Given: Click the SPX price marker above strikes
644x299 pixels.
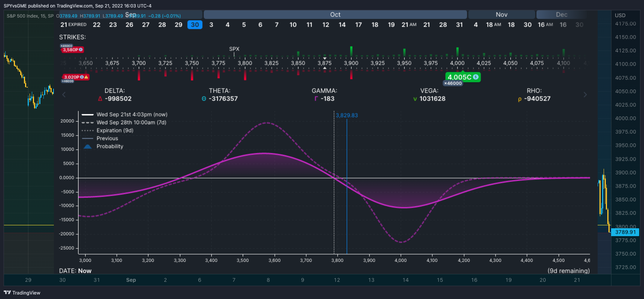Looking at the screenshot, I should coord(234,49).
